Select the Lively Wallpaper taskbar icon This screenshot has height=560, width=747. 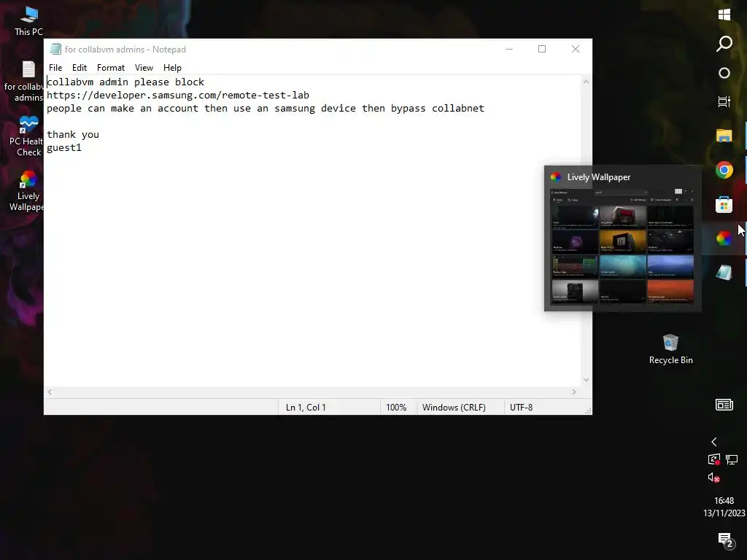tap(724, 238)
